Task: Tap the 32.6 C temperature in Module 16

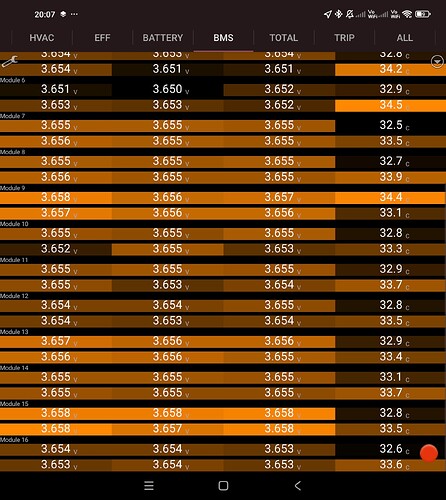Action: [391, 449]
